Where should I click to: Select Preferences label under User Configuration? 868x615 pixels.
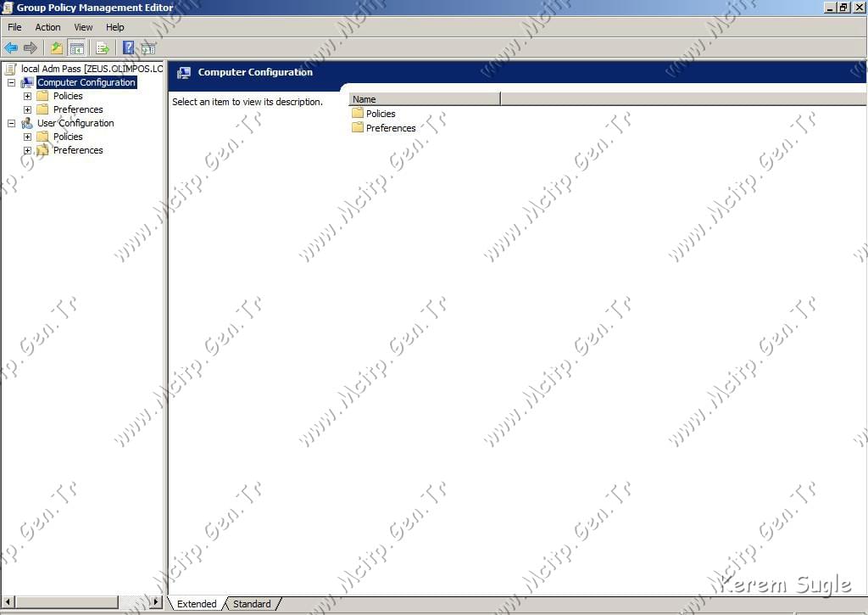click(78, 150)
